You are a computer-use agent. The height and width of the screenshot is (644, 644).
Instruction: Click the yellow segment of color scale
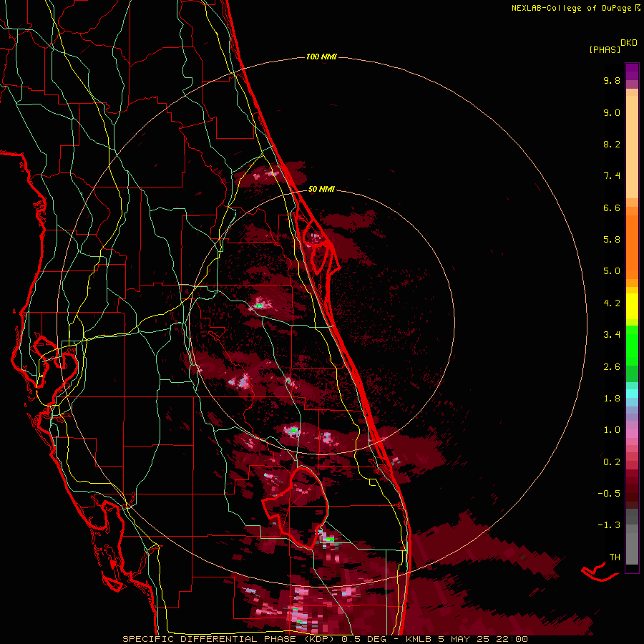click(632, 306)
